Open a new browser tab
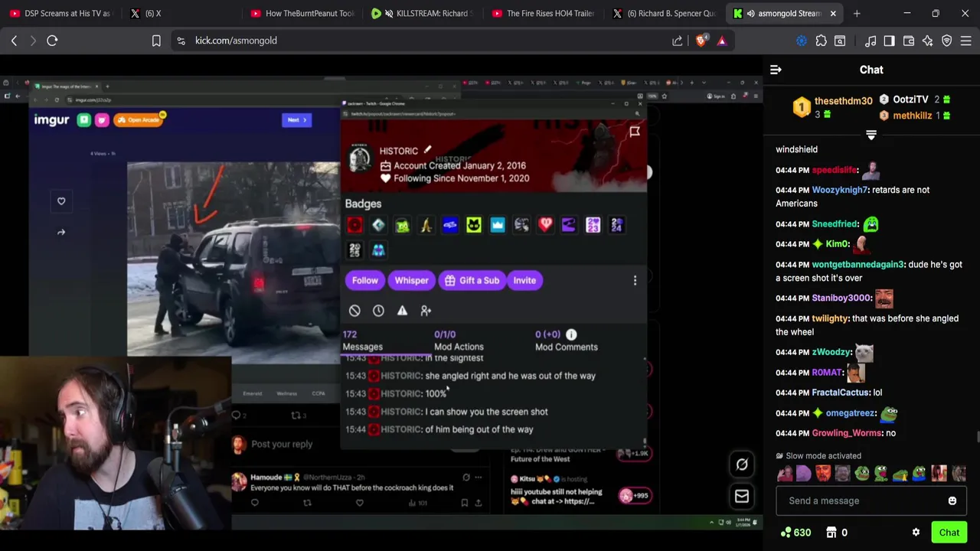The image size is (980, 551). [857, 13]
